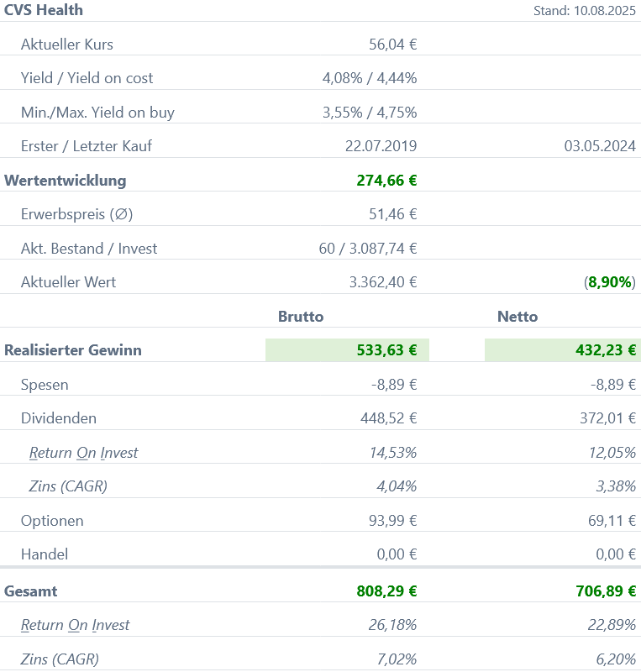Click the Brutto column header
641x672 pixels.
click(301, 317)
